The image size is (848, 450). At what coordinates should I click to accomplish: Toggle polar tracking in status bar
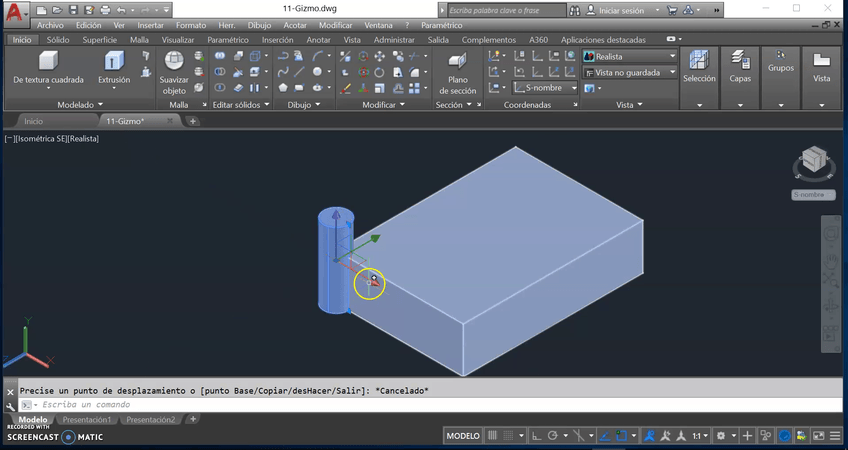point(553,436)
